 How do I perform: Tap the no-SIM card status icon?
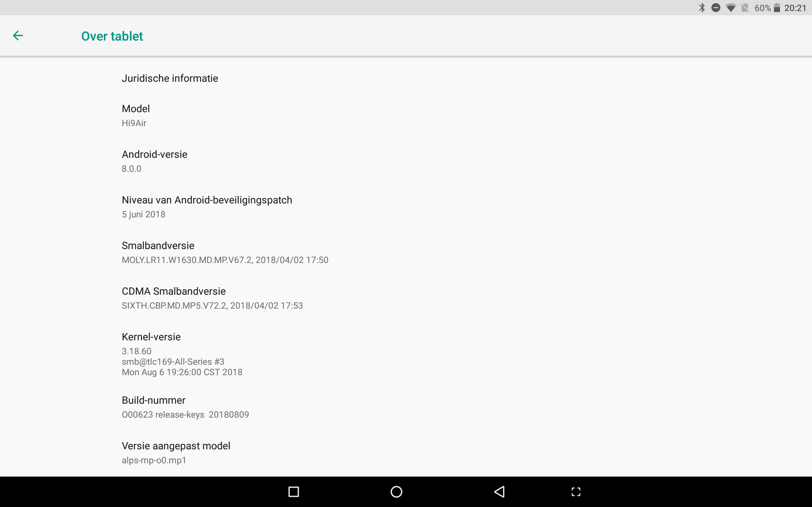coord(745,8)
